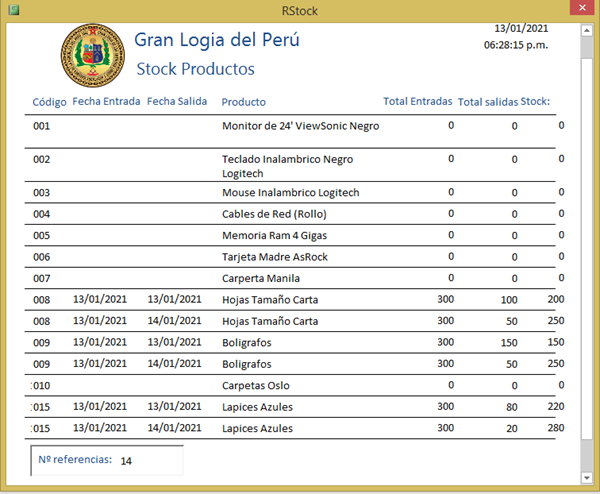Click the Total salidas column header

(x=488, y=102)
